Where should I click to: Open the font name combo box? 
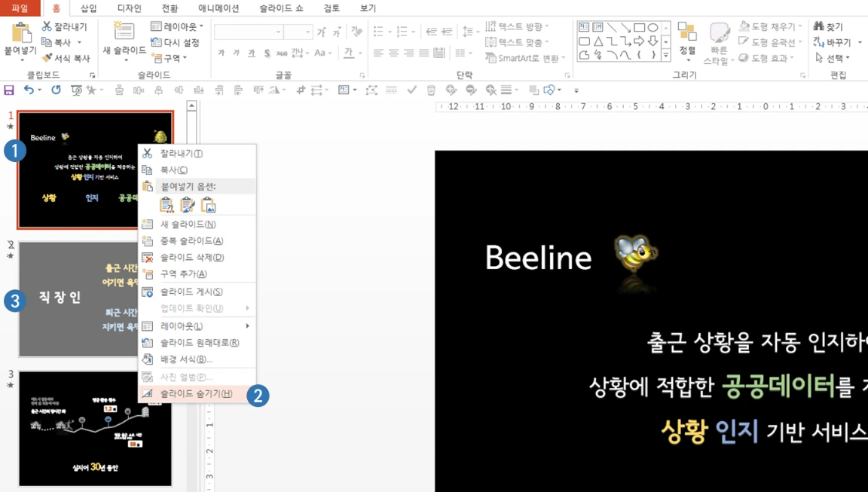(x=248, y=32)
